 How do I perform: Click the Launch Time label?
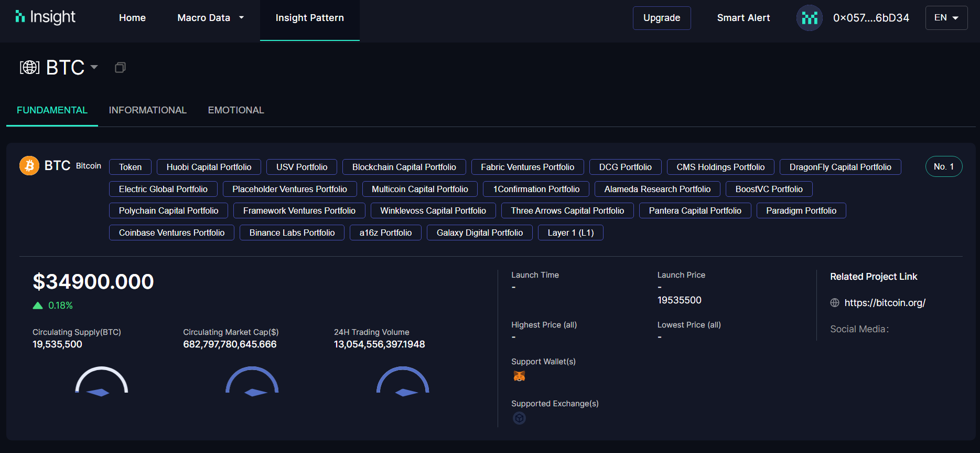[x=535, y=275]
